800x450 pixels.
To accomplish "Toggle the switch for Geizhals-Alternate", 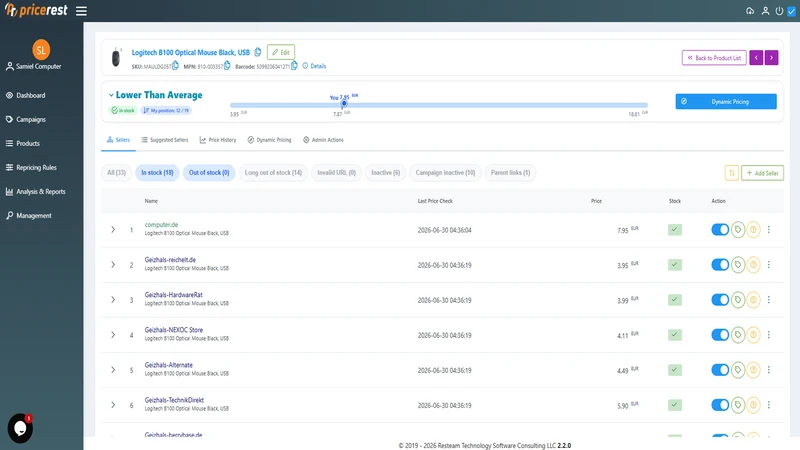I will pyautogui.click(x=720, y=370).
